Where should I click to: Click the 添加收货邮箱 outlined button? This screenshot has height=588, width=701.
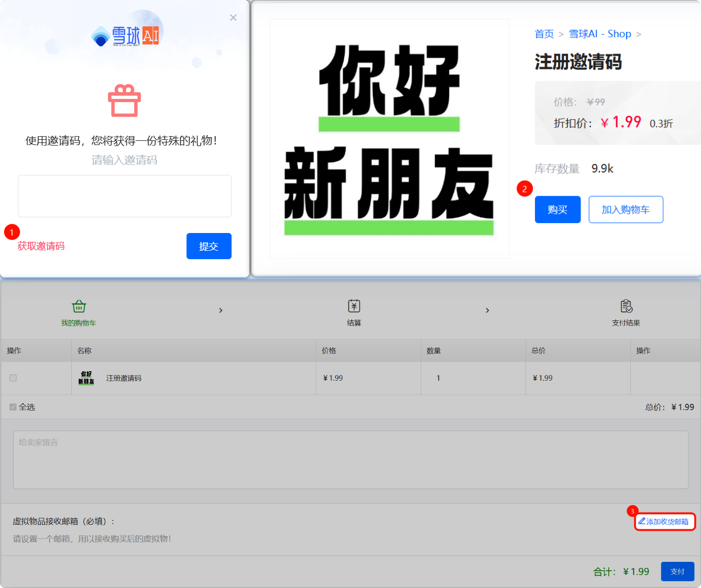(x=664, y=521)
